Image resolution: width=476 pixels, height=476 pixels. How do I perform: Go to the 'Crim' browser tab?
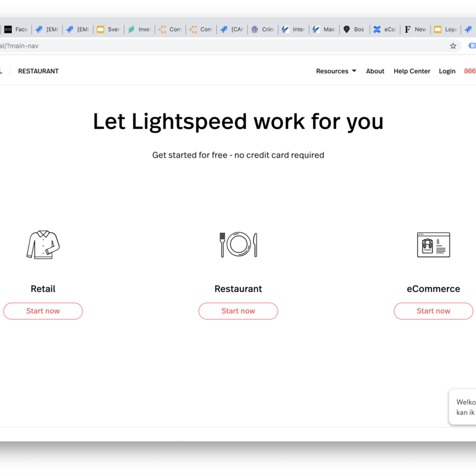pyautogui.click(x=262, y=29)
